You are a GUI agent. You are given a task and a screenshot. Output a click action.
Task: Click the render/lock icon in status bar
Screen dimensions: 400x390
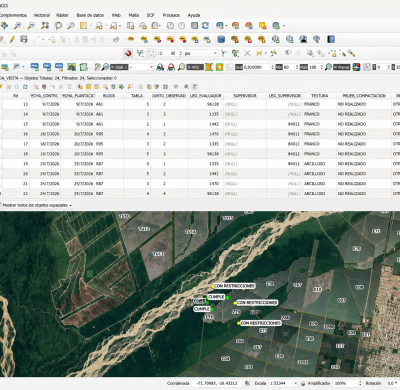303,383
